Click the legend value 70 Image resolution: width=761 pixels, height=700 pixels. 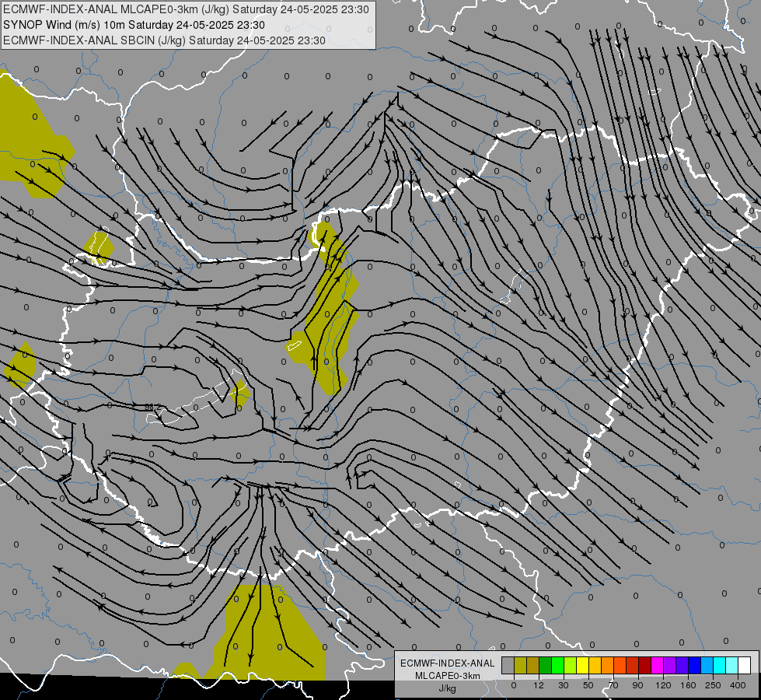[613, 685]
